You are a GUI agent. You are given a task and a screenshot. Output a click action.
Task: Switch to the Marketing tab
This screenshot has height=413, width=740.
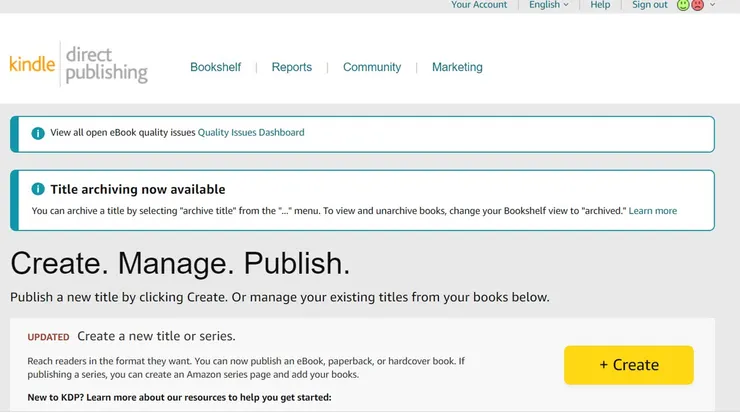coord(457,67)
